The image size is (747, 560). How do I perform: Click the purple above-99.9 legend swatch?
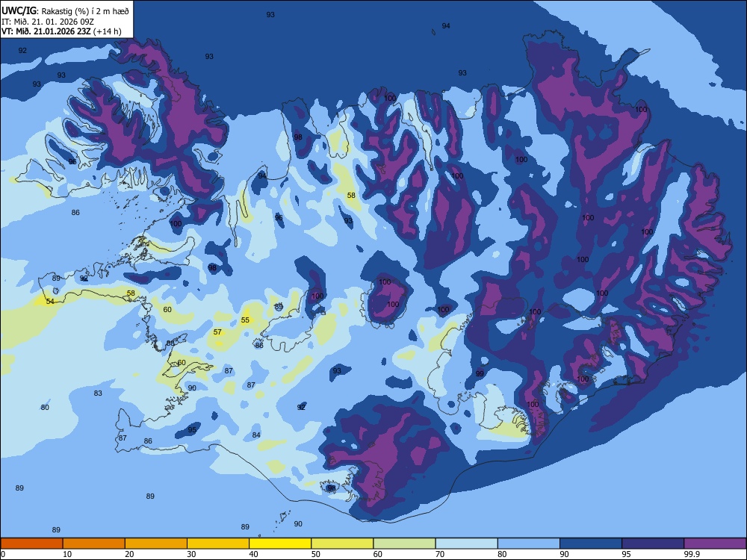pyautogui.click(x=715, y=544)
